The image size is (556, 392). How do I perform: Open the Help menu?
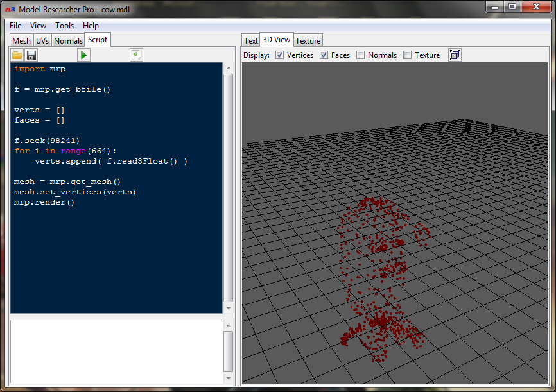[x=91, y=26]
